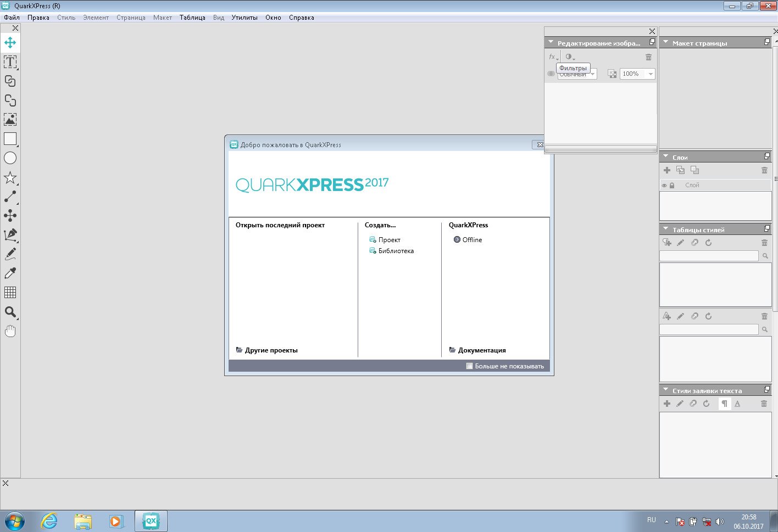Select the Eyedropper tool
Viewport: 778px width, 532px height.
click(10, 273)
